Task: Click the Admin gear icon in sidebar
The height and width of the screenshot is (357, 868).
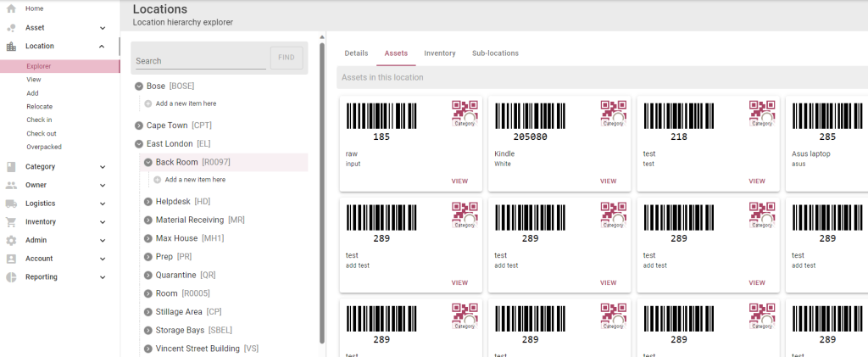Action: tap(11, 240)
